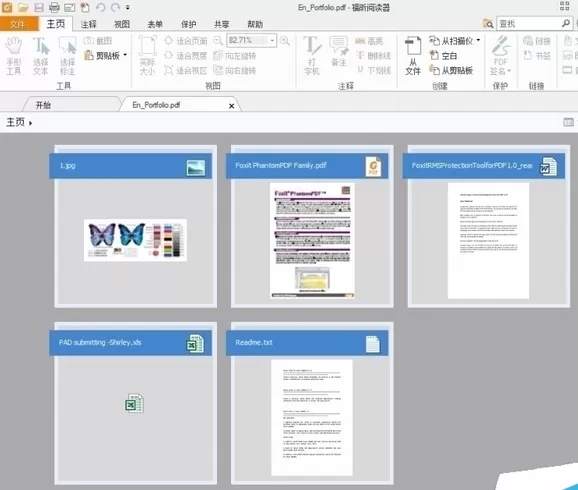Click the find-in-folder search icon
The image size is (578, 490).
[x=488, y=24]
